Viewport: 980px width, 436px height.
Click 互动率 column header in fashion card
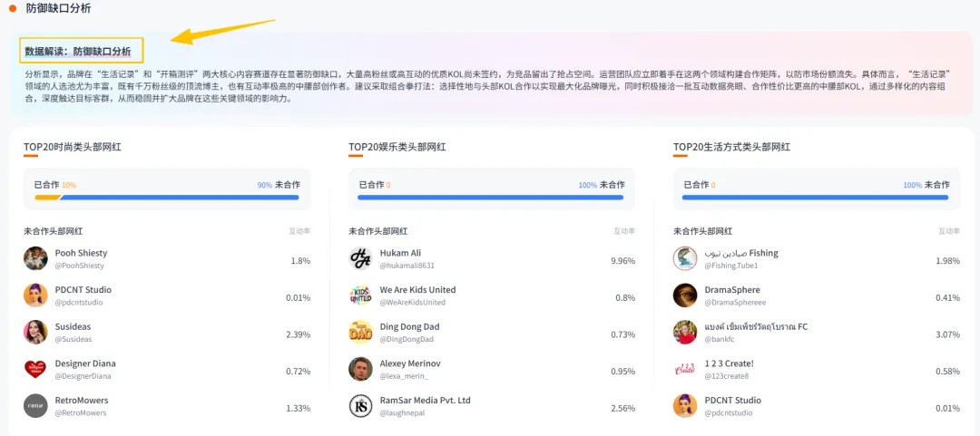pyautogui.click(x=299, y=231)
